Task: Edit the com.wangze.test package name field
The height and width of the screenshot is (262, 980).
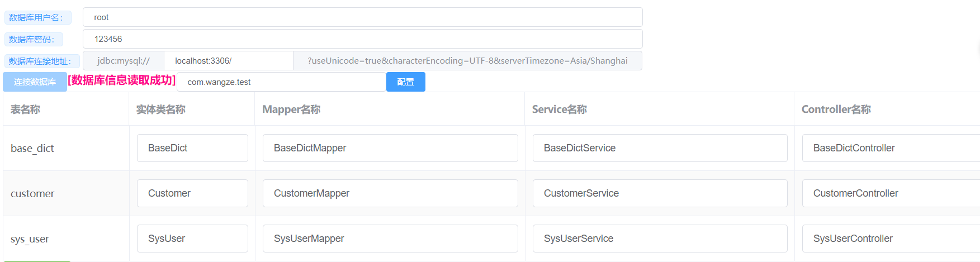Action: pyautogui.click(x=282, y=82)
